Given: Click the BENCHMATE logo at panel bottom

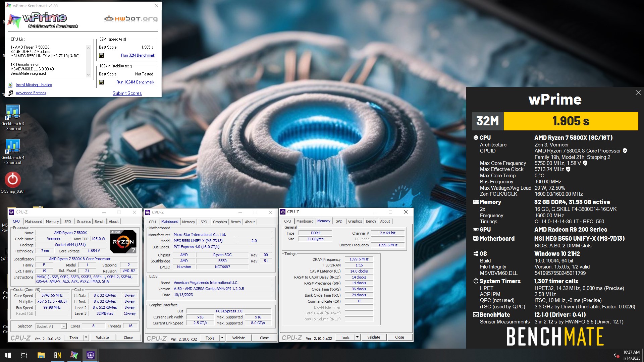Looking at the screenshot, I should [555, 337].
